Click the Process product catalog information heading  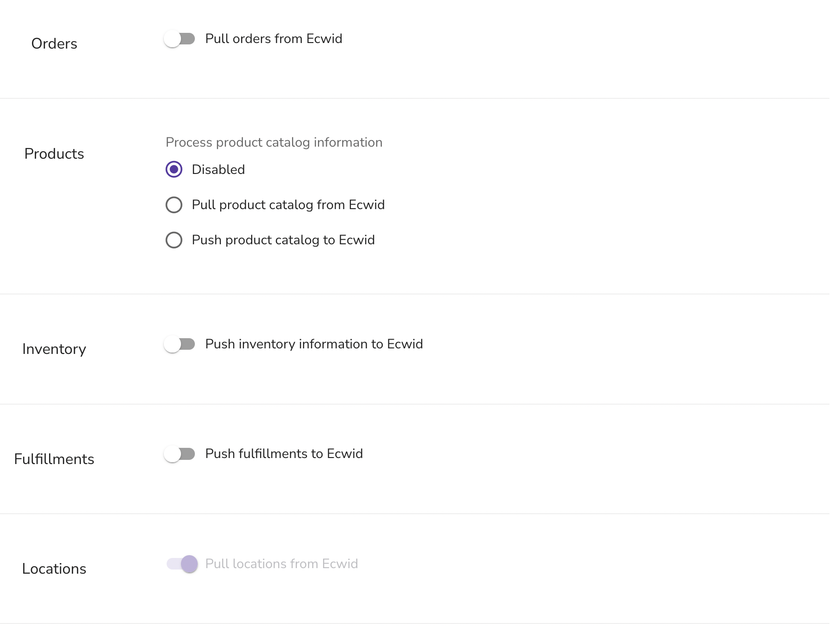[x=274, y=142]
